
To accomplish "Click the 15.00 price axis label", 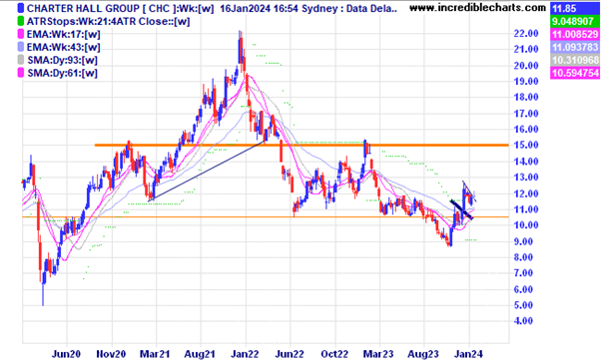I will (526, 145).
